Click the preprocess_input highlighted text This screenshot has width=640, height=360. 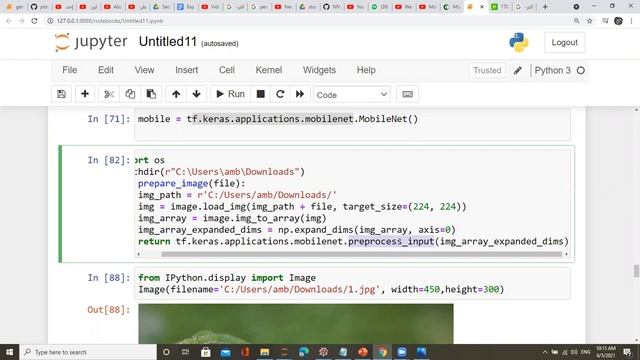pos(391,241)
